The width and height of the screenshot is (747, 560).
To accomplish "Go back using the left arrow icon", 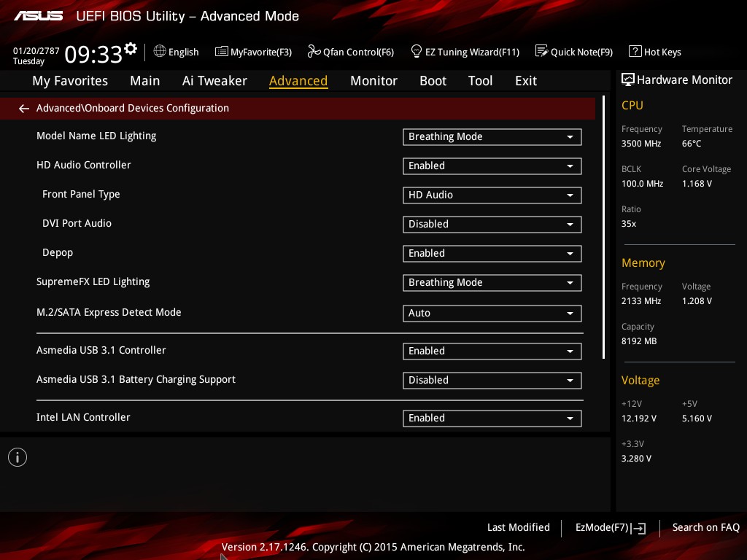I will click(24, 109).
